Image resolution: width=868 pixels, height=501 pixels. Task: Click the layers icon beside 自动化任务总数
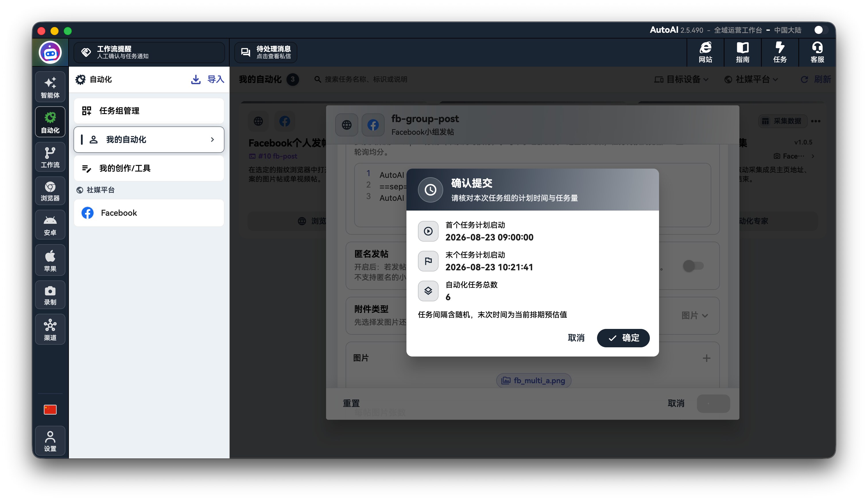pos(428,291)
